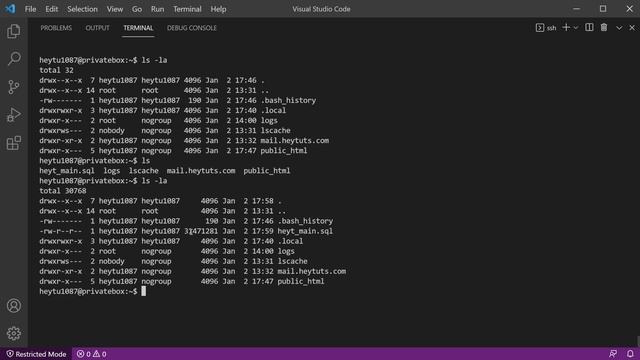This screenshot has height=360, width=640.
Task: Open the View menu
Action: (x=115, y=9)
